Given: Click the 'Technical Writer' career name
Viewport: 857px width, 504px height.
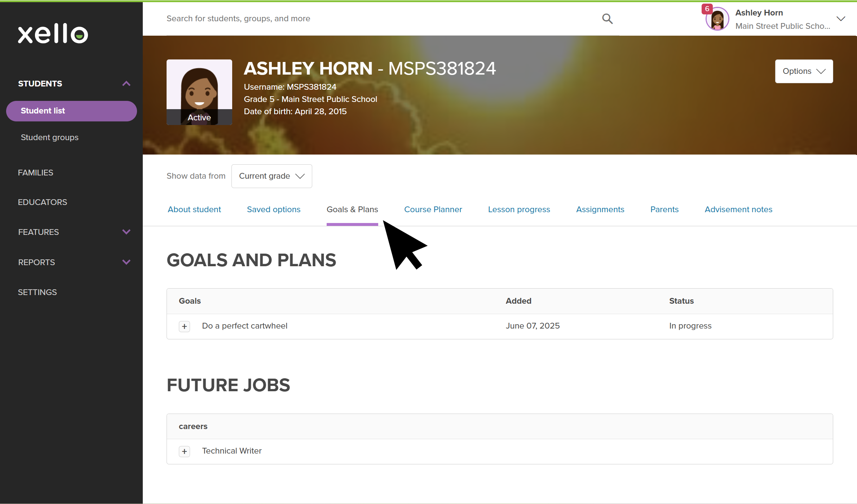Looking at the screenshot, I should [x=232, y=451].
